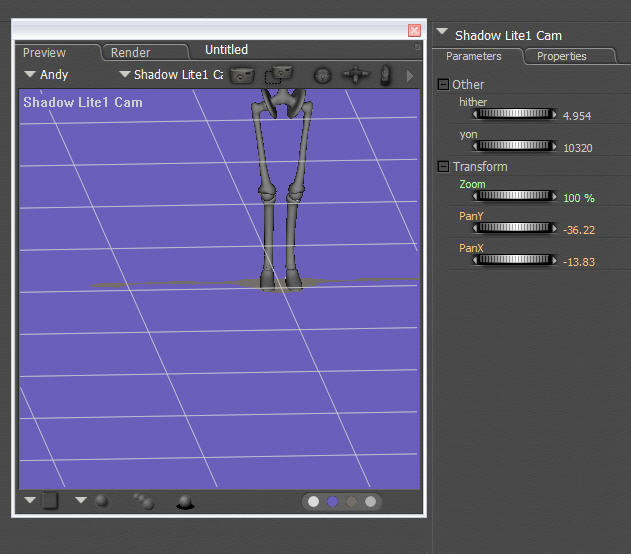Viewport: 631px width, 554px height.
Task: Switch to the Properties tab
Action: 562,56
